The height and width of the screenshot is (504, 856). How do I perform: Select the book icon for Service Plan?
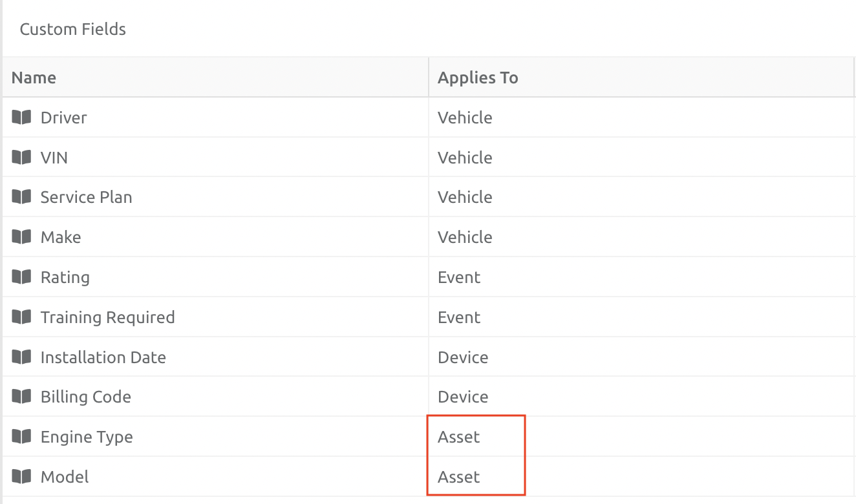[21, 197]
